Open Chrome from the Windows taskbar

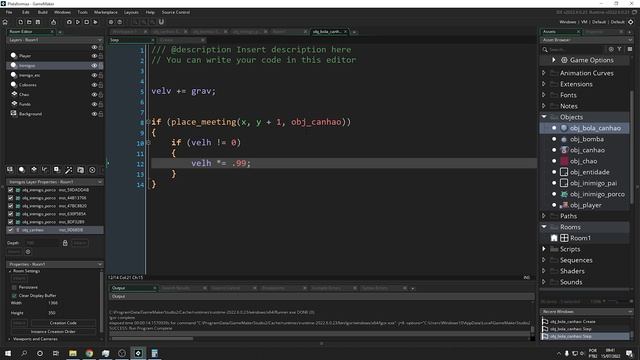click(89, 353)
